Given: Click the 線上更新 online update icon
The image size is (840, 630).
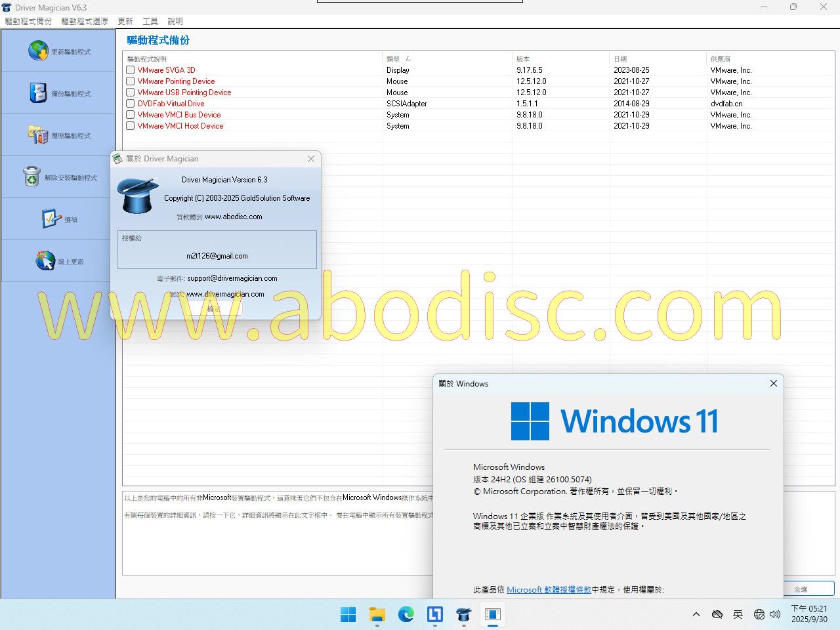Looking at the screenshot, I should click(x=45, y=261).
